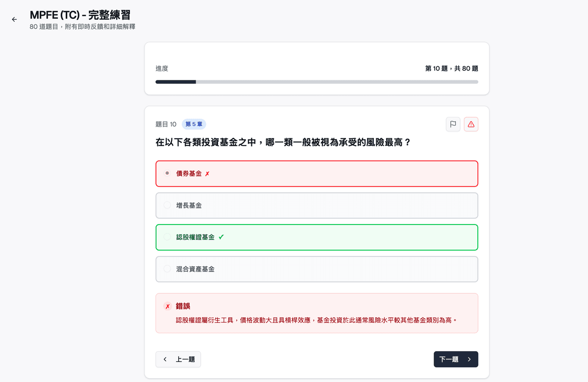Viewport: 588px width, 382px height.
Task: Click the progress bar under 進度
Action: 317,82
